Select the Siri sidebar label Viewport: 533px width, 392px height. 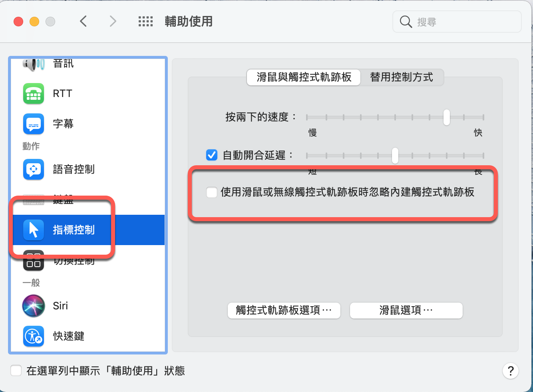click(60, 306)
